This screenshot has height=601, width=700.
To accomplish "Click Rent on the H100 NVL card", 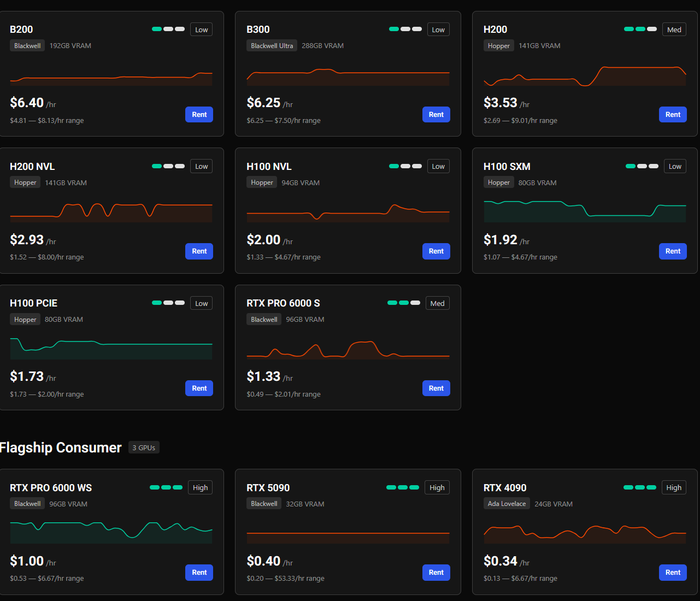I will tap(436, 251).
